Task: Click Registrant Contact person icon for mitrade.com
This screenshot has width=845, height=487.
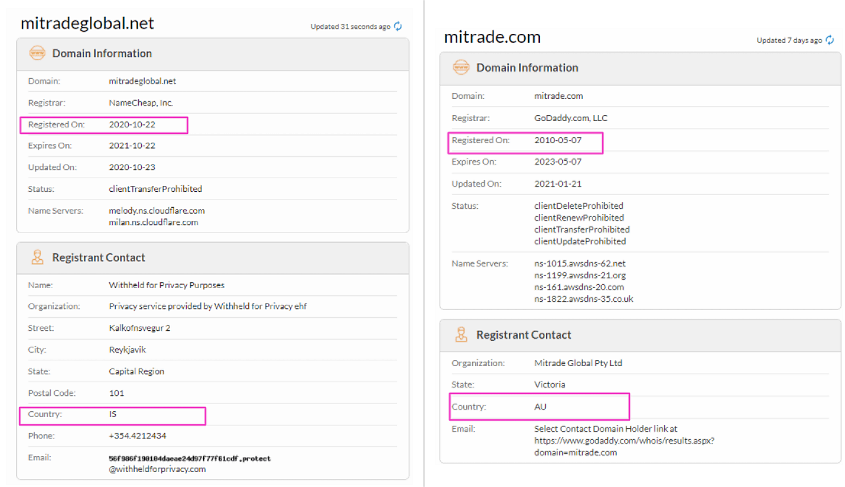Action: (461, 335)
